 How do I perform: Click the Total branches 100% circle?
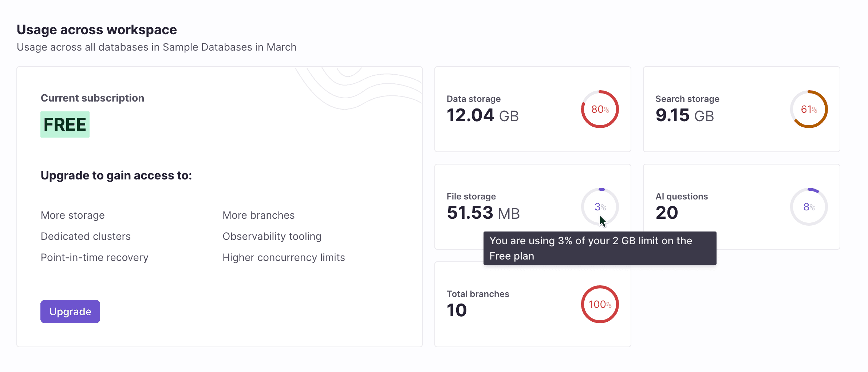(x=599, y=304)
